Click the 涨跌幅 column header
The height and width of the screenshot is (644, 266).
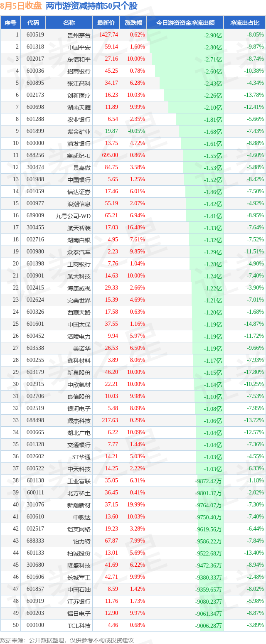point(133,23)
